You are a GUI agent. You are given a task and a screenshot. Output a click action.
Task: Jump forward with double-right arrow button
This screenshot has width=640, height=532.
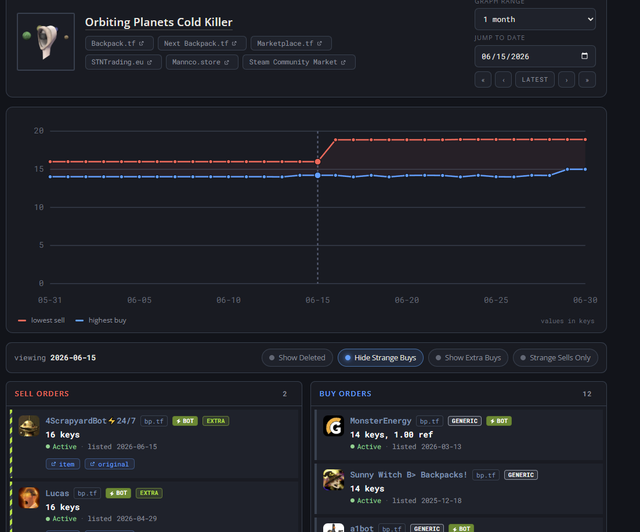(587, 80)
